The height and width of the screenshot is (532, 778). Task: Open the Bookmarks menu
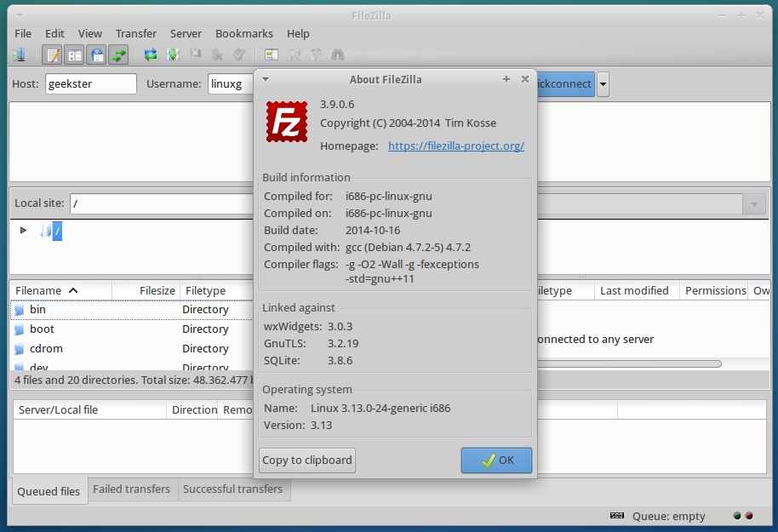coord(244,33)
